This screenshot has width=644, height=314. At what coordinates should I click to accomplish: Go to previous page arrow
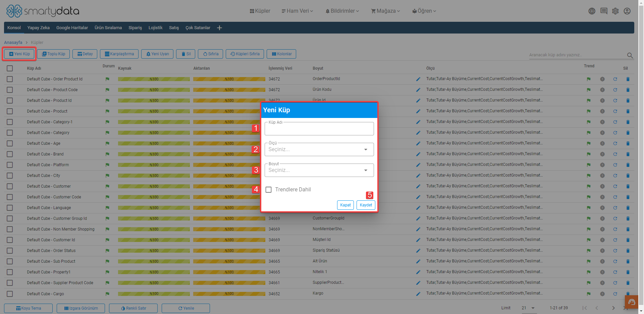597,308
